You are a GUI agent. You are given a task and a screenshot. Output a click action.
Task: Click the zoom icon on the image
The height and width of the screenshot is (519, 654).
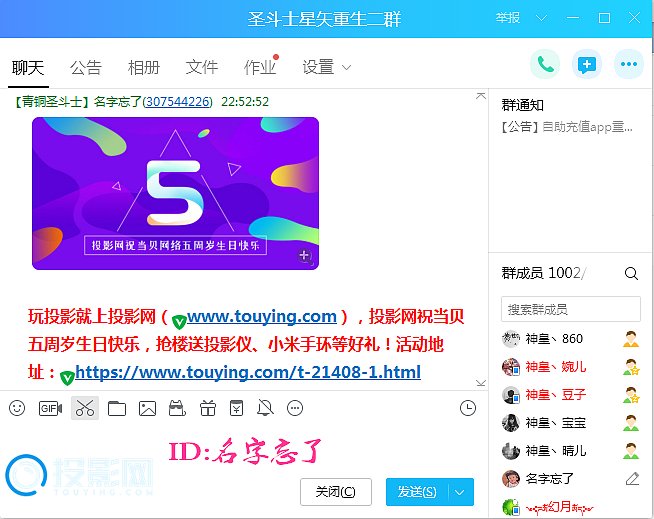click(x=304, y=255)
